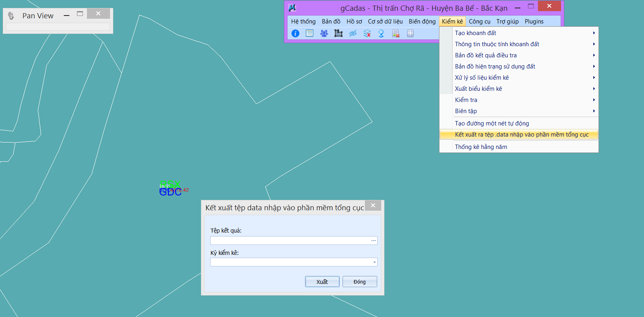Click the layers with red X icon
Image resolution: width=644 pixels, height=317 pixels.
(367, 33)
